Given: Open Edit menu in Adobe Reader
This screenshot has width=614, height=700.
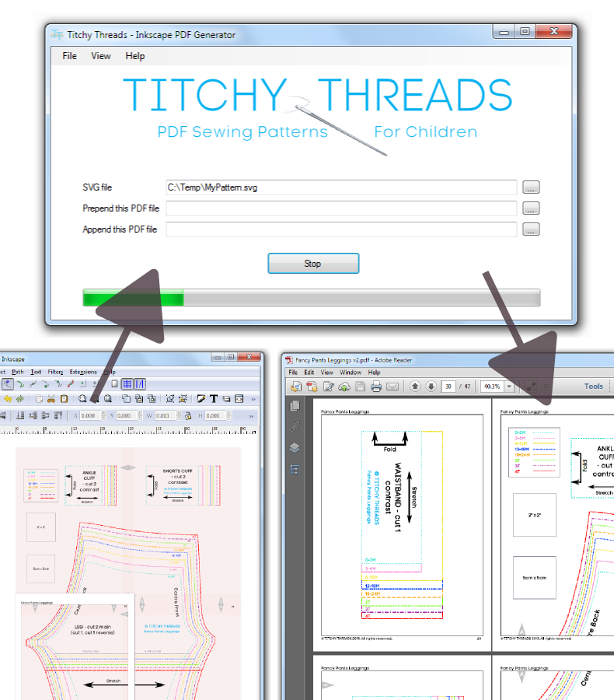Looking at the screenshot, I should [309, 373].
